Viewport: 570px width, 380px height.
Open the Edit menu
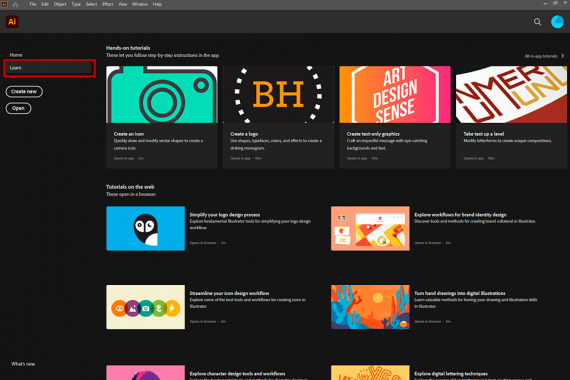(x=45, y=4)
